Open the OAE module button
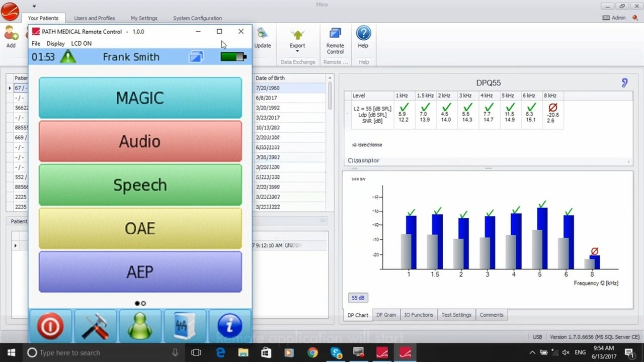 point(140,228)
